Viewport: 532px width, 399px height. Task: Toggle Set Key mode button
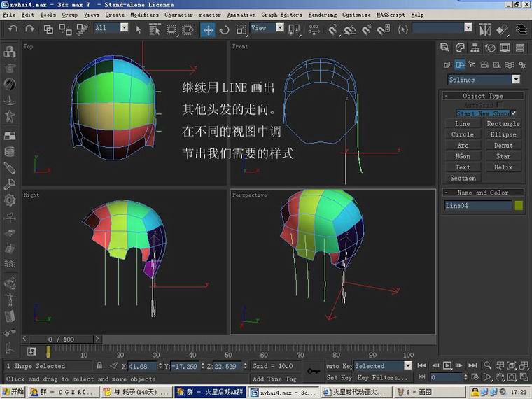point(339,377)
